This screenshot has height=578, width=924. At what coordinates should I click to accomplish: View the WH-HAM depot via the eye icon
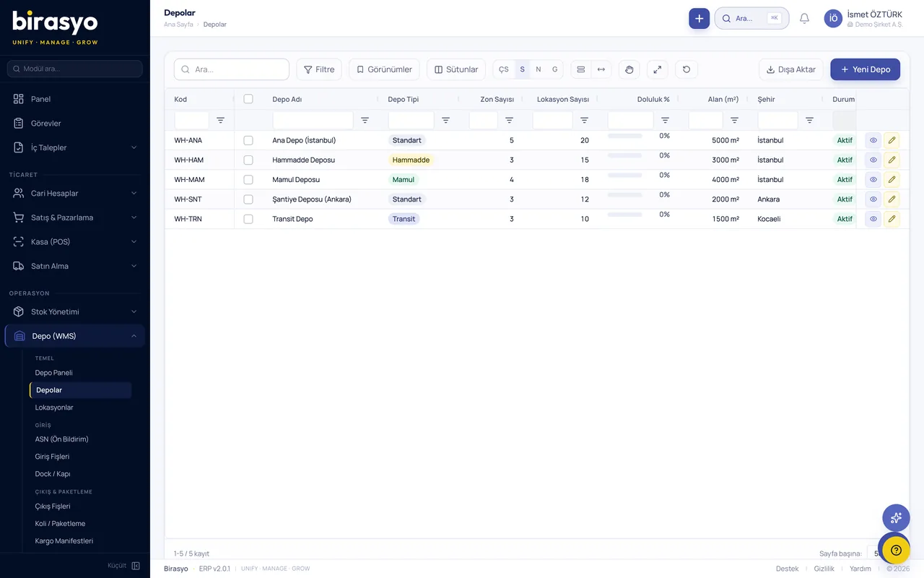point(873,160)
